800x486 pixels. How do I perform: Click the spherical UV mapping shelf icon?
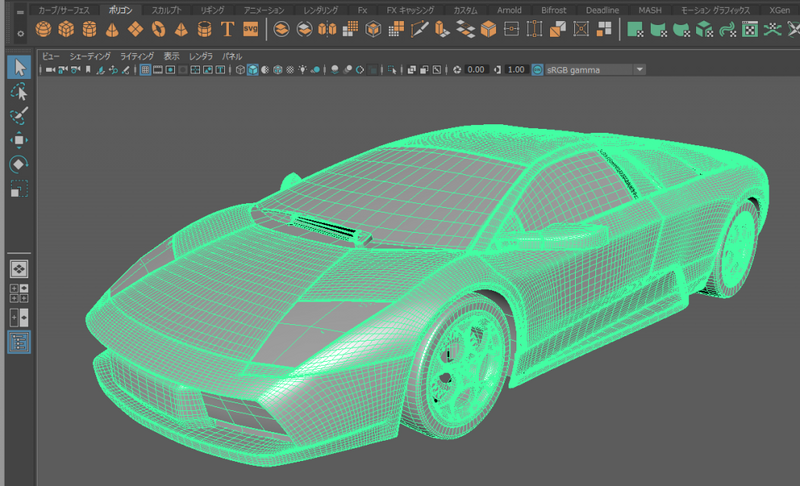pos(682,30)
